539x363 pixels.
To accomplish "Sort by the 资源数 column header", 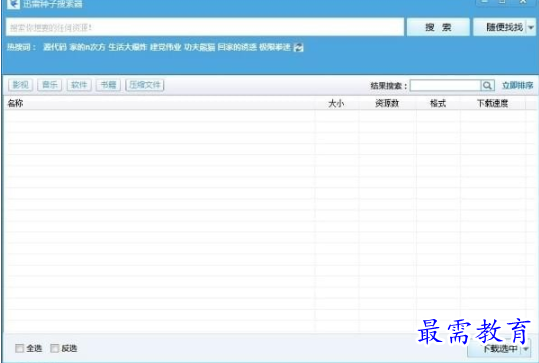I will click(387, 103).
